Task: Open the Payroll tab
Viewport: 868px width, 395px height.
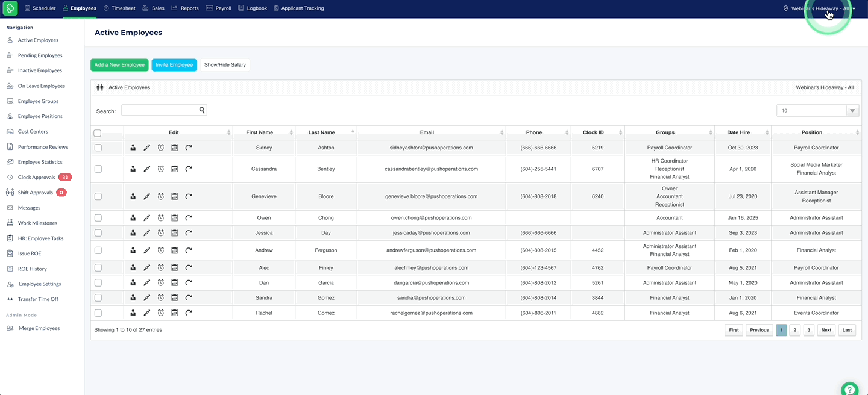Action: [218, 8]
